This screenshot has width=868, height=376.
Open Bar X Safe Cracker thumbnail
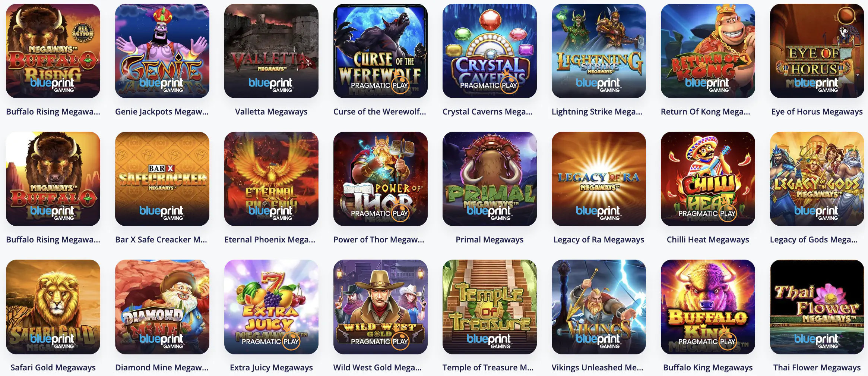pos(162,179)
